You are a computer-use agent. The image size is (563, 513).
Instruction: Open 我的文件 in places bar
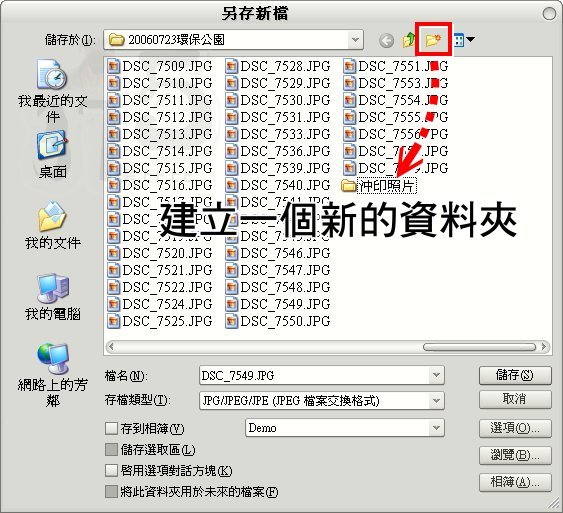point(52,225)
